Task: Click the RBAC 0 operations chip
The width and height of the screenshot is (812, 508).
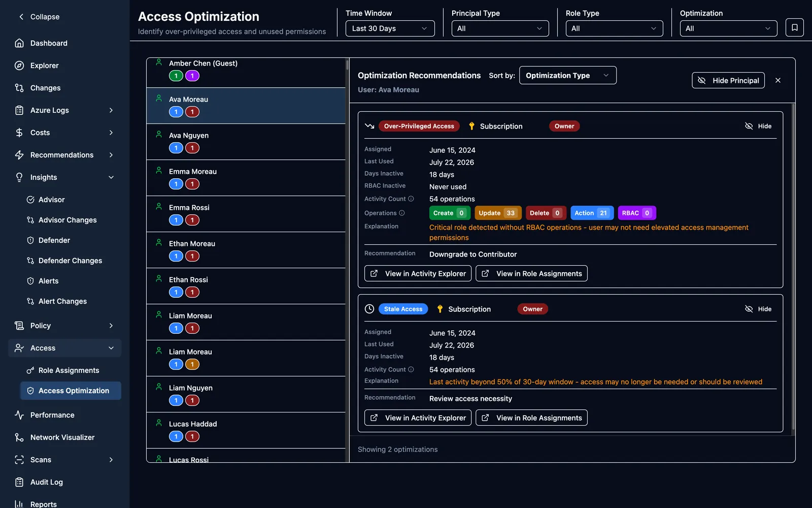Action: click(x=637, y=213)
